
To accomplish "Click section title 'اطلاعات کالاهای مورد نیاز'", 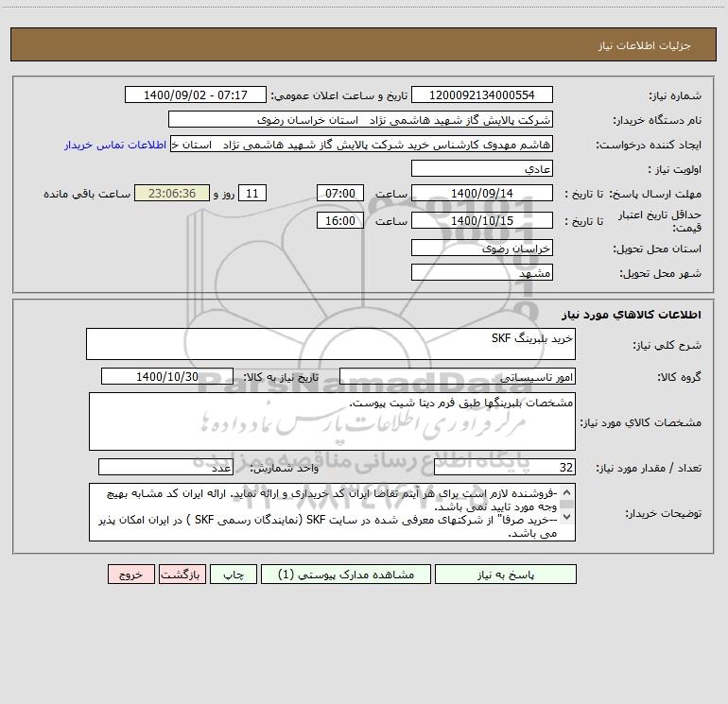I will (x=631, y=315).
